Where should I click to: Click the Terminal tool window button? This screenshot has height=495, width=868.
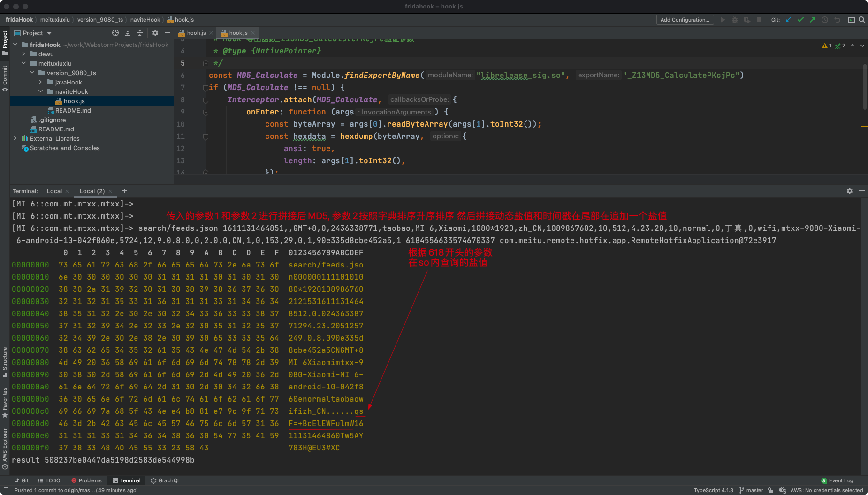[126, 480]
